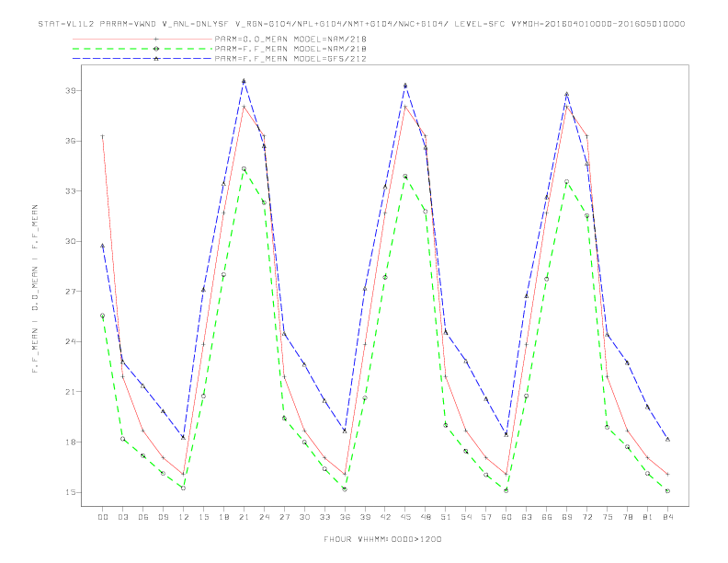Click the blue dashed legend line sample
The image size is (728, 563).
pos(142,59)
